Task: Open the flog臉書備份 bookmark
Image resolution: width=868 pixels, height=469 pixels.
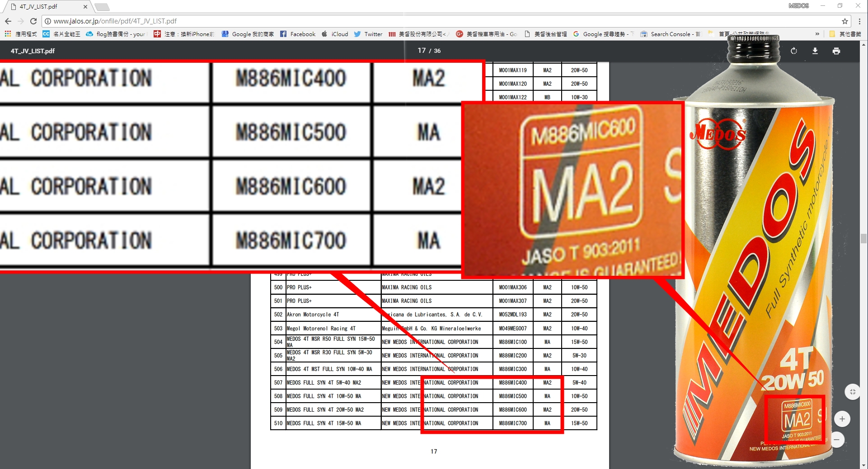Action: pos(117,34)
